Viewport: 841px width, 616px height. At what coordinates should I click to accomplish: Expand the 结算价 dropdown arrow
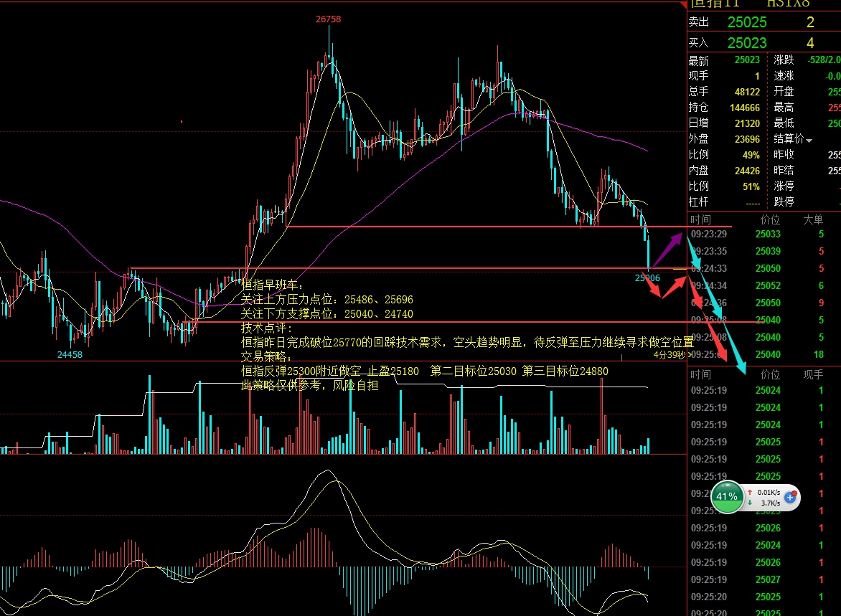[x=809, y=141]
